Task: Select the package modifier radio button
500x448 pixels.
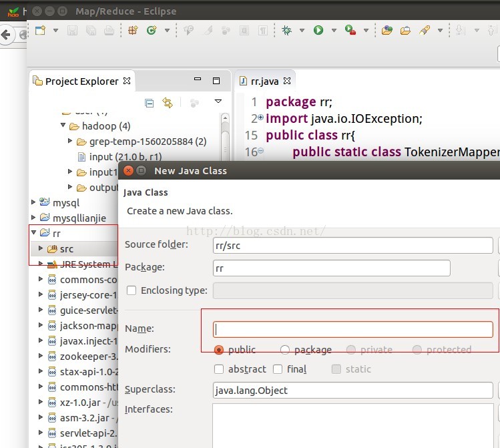Action: pyautogui.click(x=285, y=350)
